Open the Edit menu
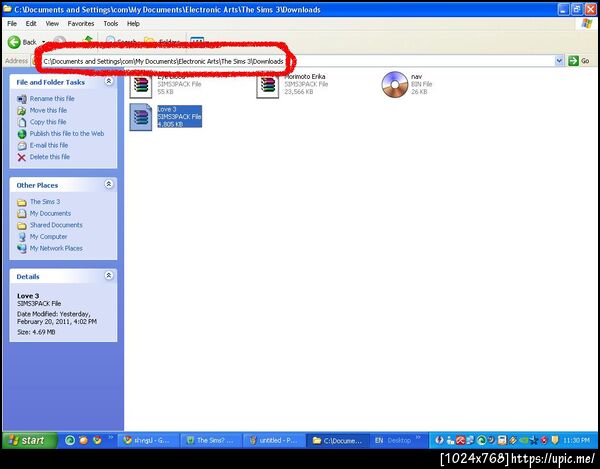Image resolution: width=600 pixels, height=469 pixels. pyautogui.click(x=31, y=24)
